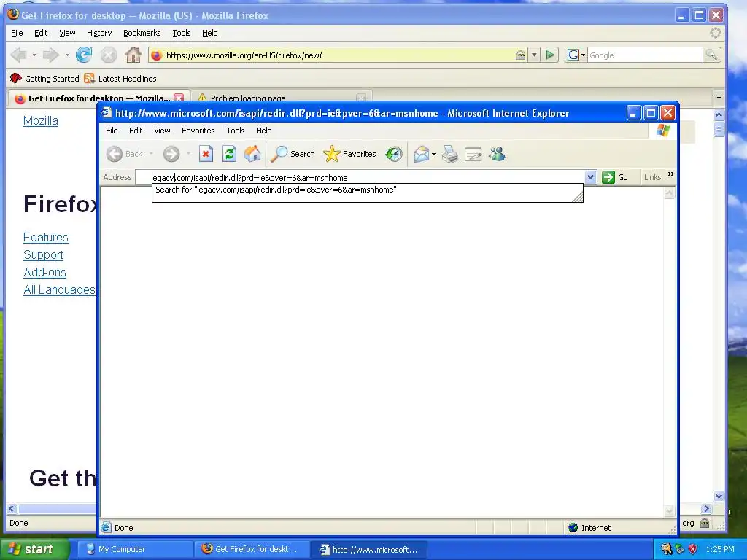This screenshot has width=747, height=560.
Task: Click the Internet Explorer Back button
Action: point(125,154)
